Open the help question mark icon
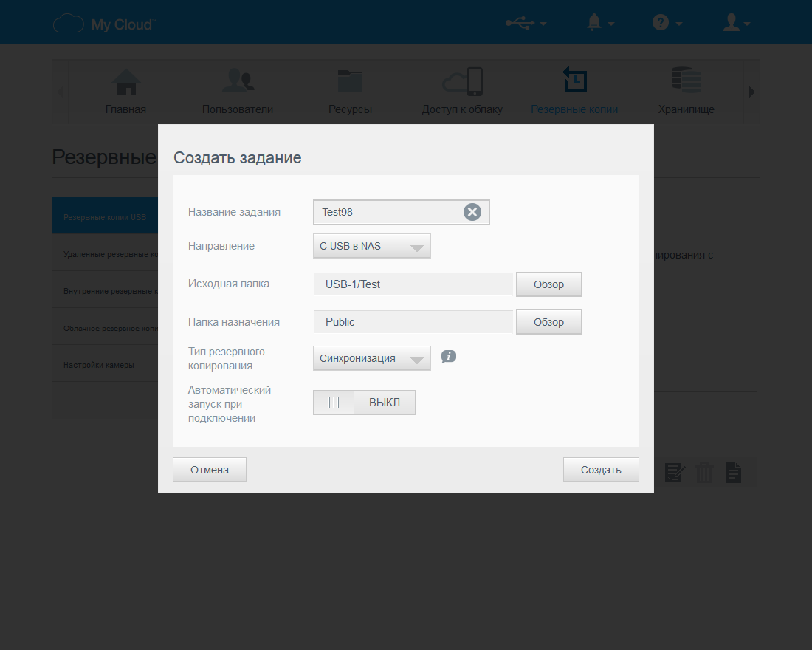 (667, 23)
